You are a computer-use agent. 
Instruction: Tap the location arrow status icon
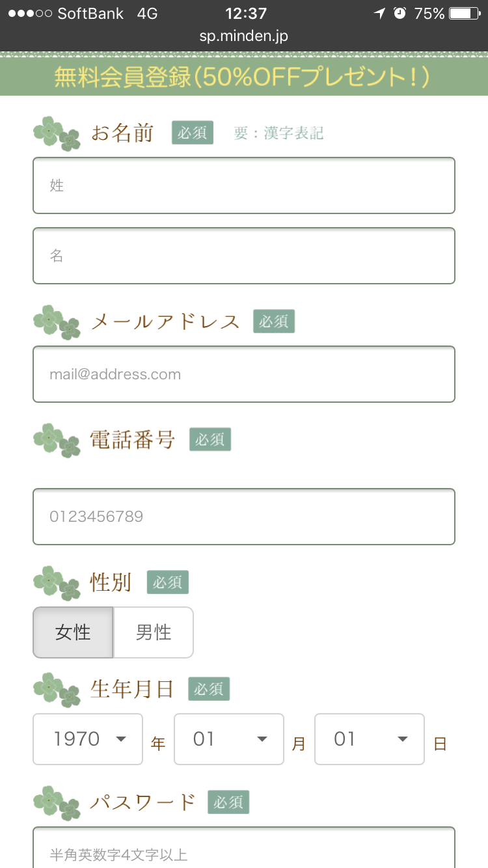pos(380,14)
